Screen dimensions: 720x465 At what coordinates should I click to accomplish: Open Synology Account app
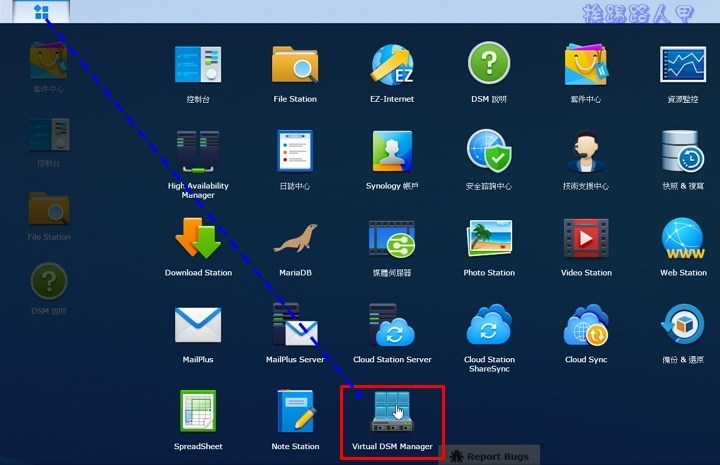click(392, 151)
